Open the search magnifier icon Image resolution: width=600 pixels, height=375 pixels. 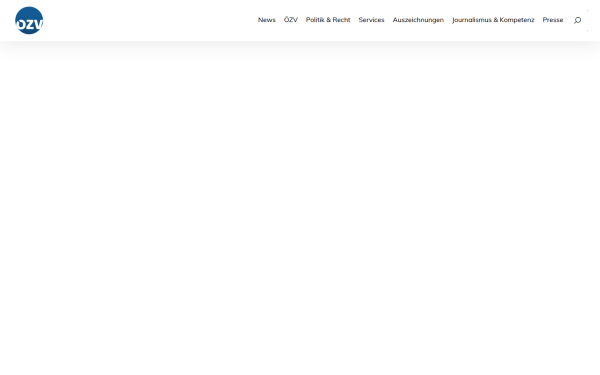[577, 20]
